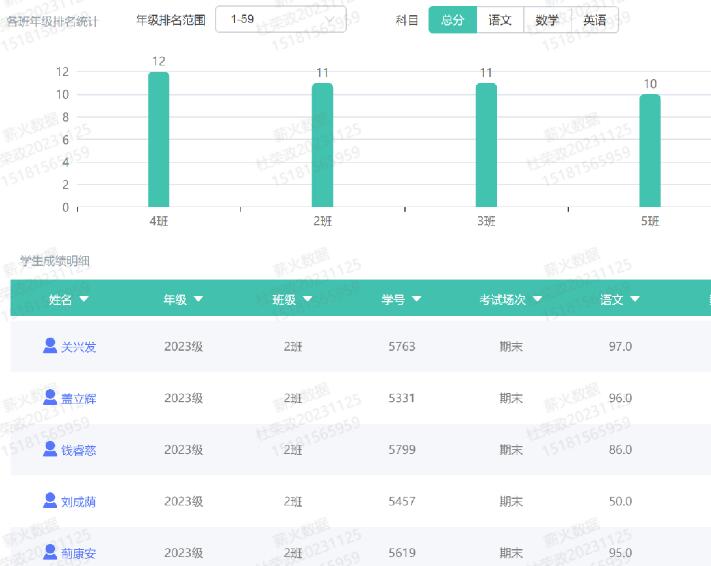Click the 5班 bar in the chart
Viewport: 711px width, 566px height.
click(x=650, y=151)
